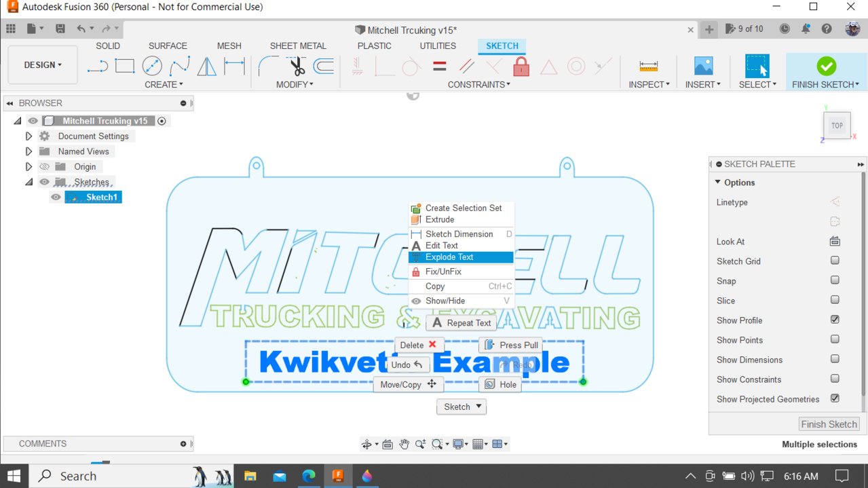Viewport: 868px width, 488px height.
Task: Choose Explode Text from context menu
Action: (x=461, y=257)
